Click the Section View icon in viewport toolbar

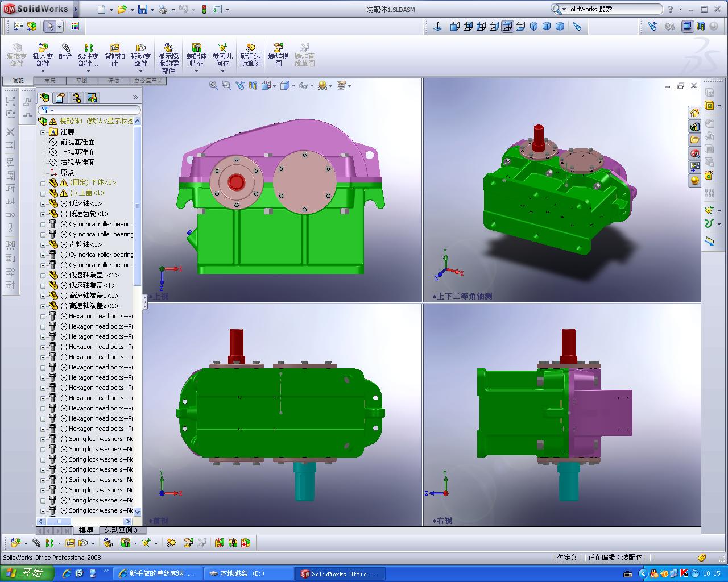point(253,85)
